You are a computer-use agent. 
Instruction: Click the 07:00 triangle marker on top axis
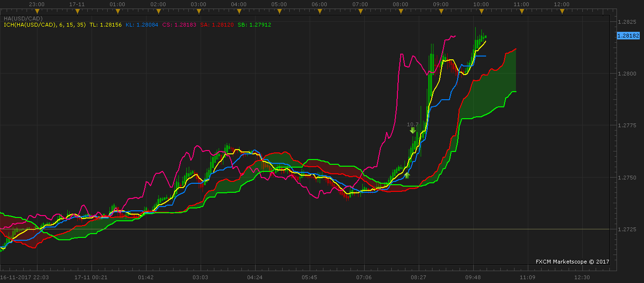point(360,11)
